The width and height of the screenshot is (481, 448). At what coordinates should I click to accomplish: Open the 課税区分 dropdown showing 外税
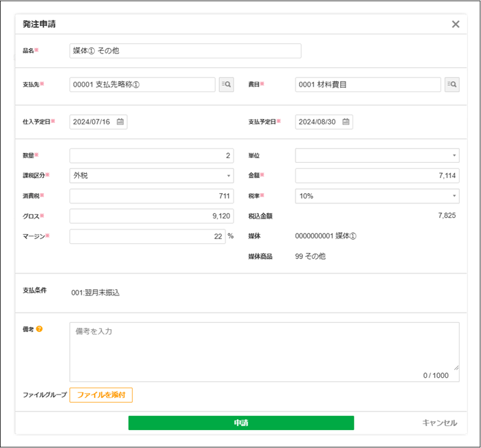click(151, 176)
